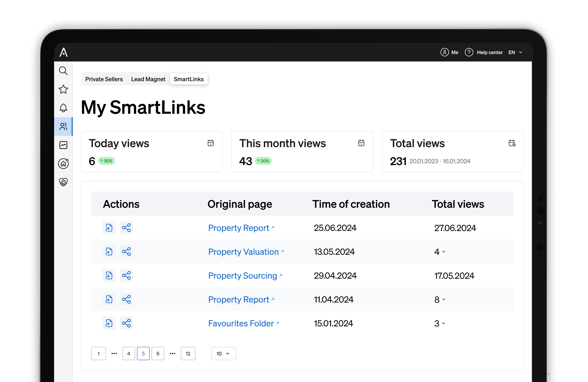
Task: Open the Help center
Action: tap(490, 52)
